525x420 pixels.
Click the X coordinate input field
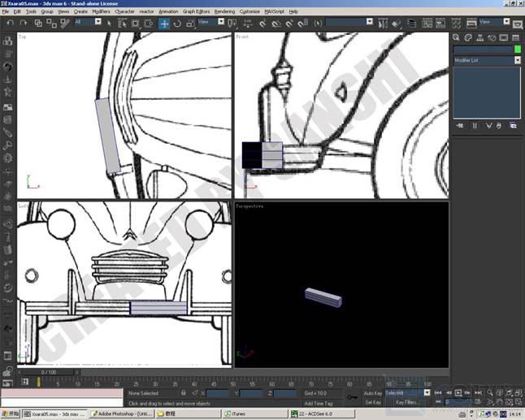(218, 393)
